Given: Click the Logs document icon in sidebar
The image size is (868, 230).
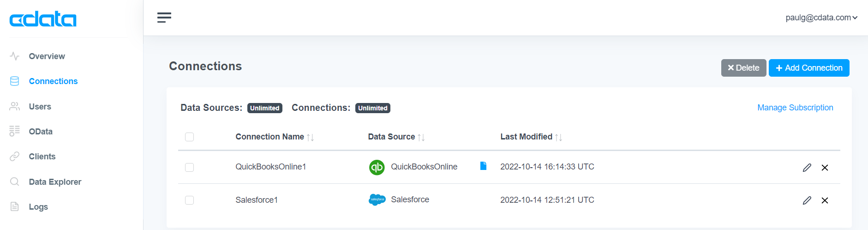Looking at the screenshot, I should tap(15, 206).
